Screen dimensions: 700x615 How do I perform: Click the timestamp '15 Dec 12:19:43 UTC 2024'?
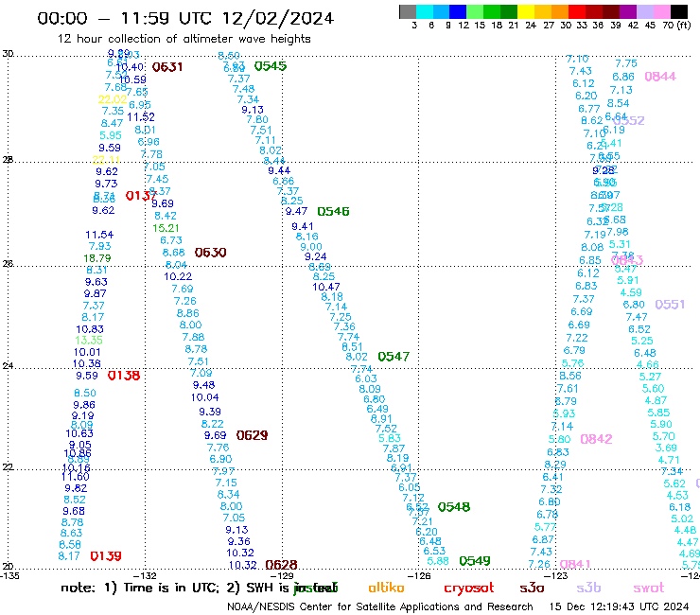620,606
